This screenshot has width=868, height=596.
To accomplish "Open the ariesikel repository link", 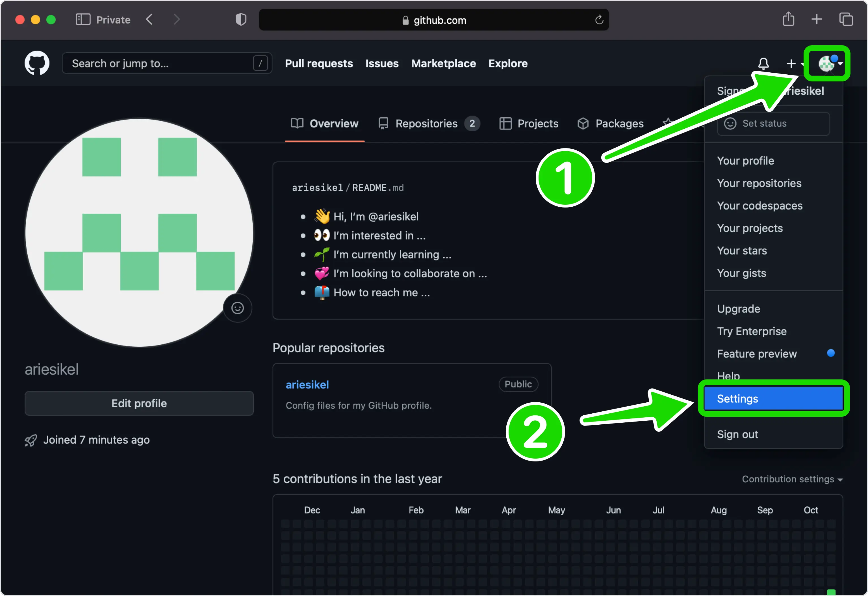I will [x=307, y=385].
